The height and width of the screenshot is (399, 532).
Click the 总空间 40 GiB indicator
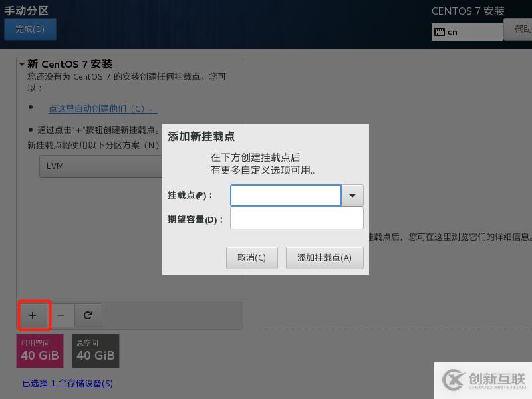(x=95, y=351)
